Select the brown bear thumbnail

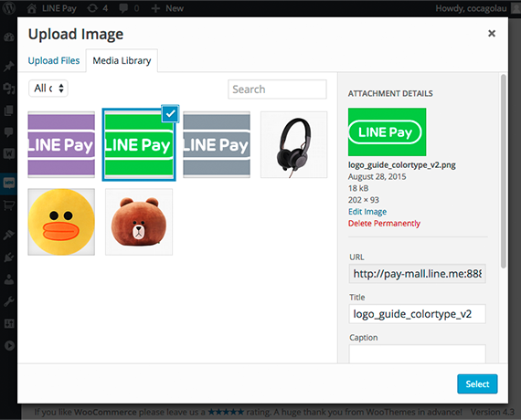point(139,222)
